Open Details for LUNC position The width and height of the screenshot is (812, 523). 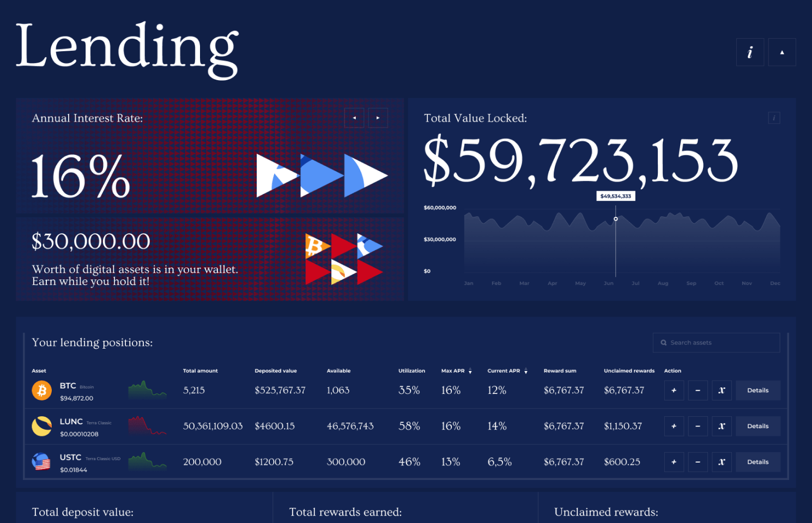point(758,426)
